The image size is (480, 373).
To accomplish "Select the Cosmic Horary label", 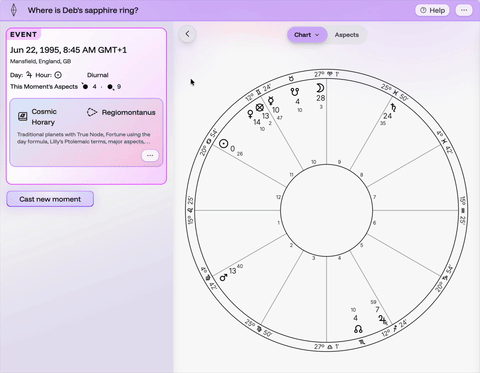I will click(44, 117).
